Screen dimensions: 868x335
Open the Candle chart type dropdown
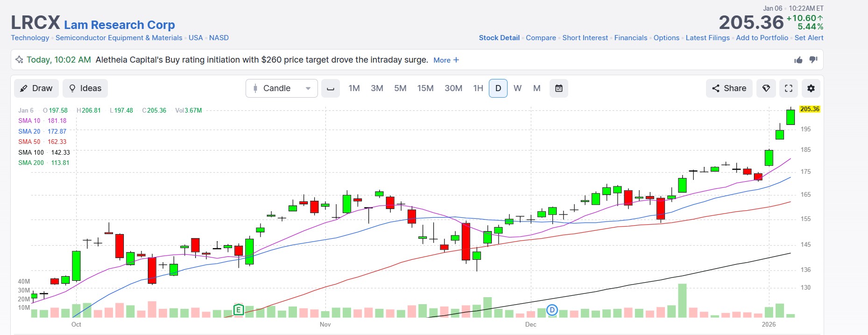tap(282, 88)
